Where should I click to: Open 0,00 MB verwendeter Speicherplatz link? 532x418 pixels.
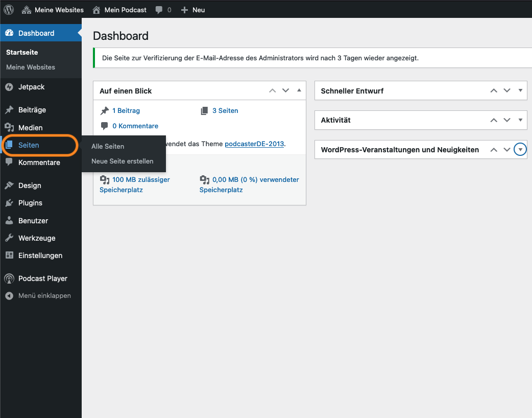pos(249,184)
